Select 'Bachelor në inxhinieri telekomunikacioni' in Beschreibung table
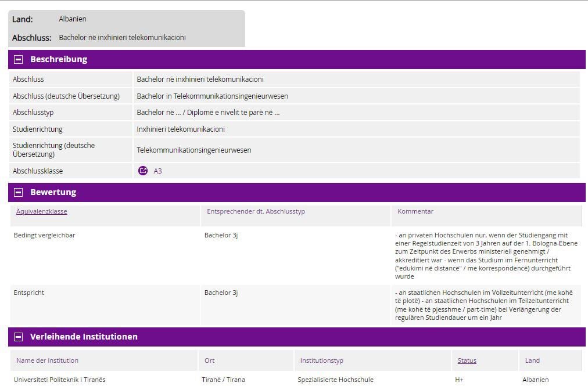Image resolution: width=588 pixels, height=386 pixels. click(200, 80)
